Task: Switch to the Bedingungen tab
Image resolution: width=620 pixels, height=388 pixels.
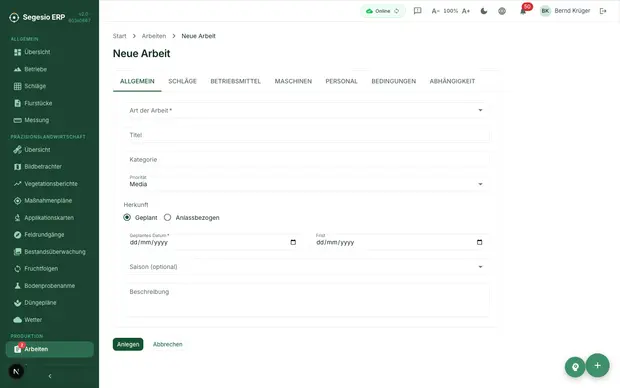Action: (x=394, y=81)
